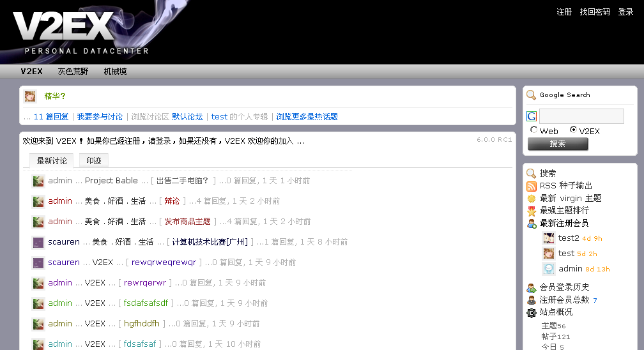Click 浏览更多最热话题 link
644x350 pixels.
(307, 117)
